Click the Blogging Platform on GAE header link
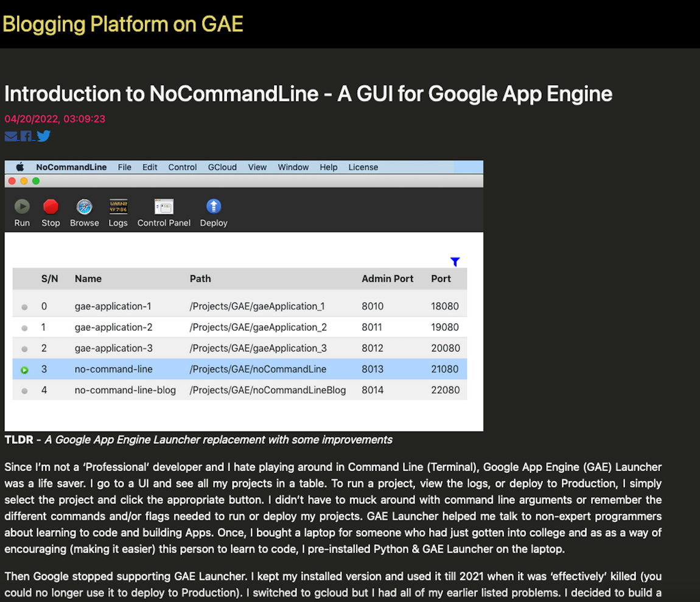700x602 pixels. coord(123,24)
